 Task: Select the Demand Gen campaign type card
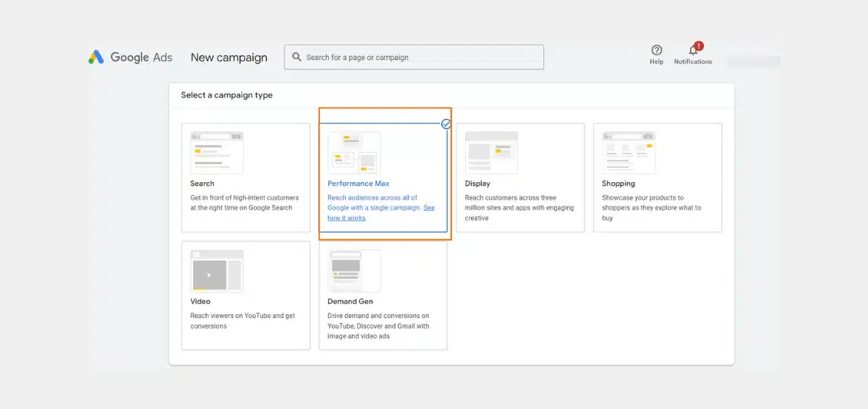coord(383,296)
